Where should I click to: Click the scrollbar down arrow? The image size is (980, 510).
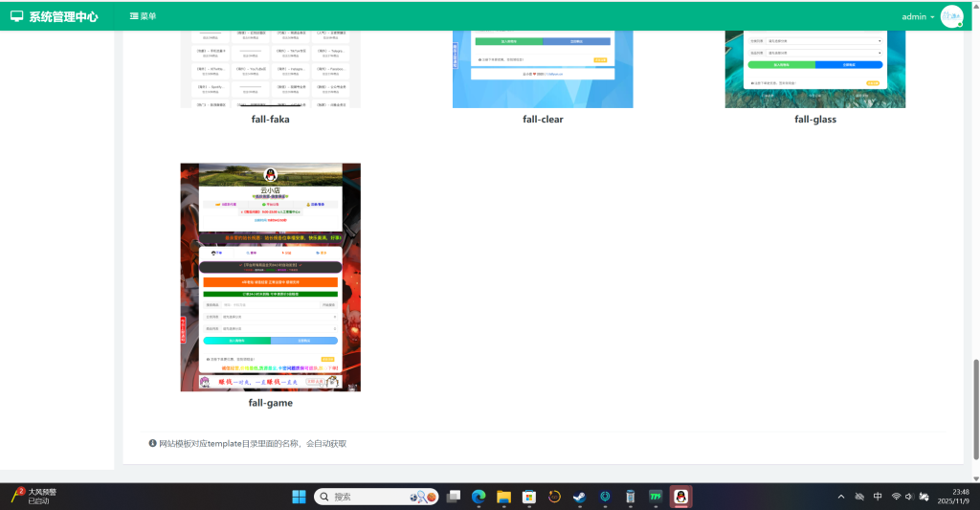tap(975, 478)
